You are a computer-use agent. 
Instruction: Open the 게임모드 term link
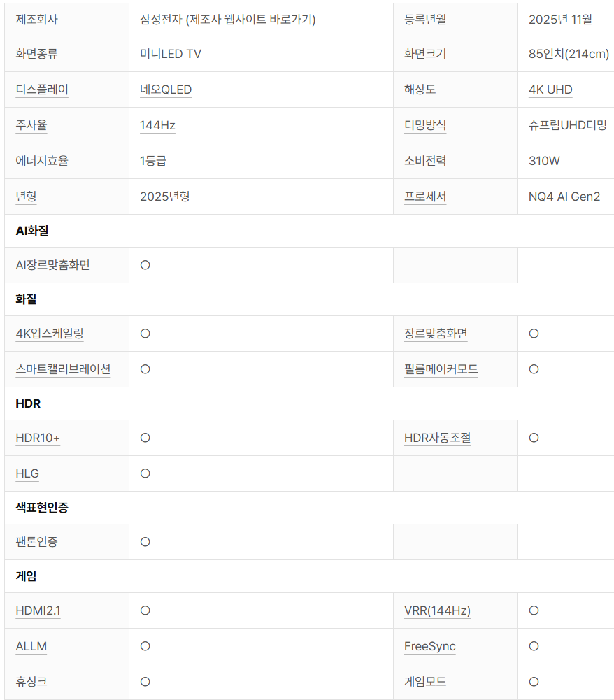(x=425, y=682)
